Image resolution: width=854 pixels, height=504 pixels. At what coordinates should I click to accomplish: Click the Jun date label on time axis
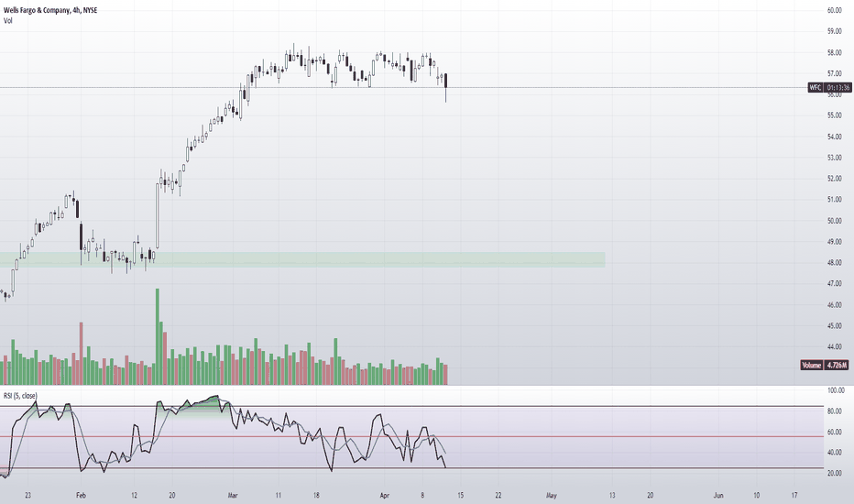[x=718, y=495]
